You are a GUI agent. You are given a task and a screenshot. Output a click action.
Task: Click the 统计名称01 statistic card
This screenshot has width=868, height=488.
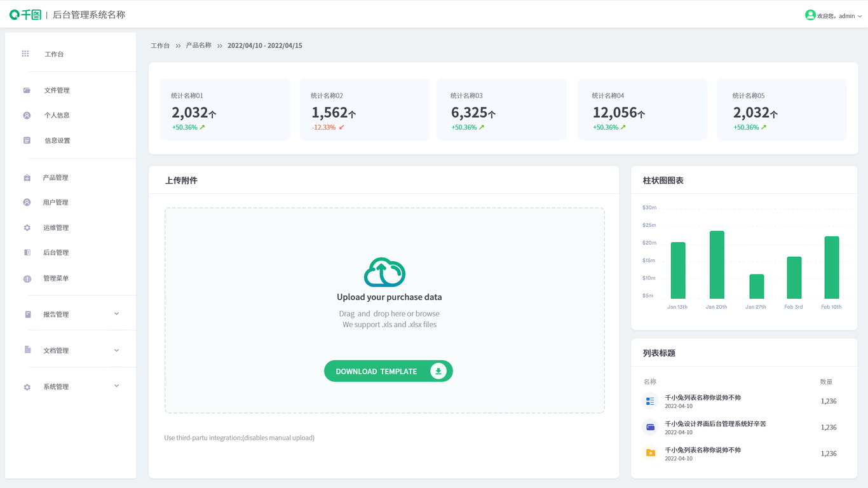pos(225,109)
